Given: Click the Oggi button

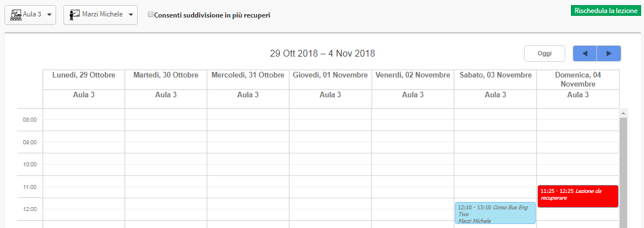Looking at the screenshot, I should [x=545, y=53].
